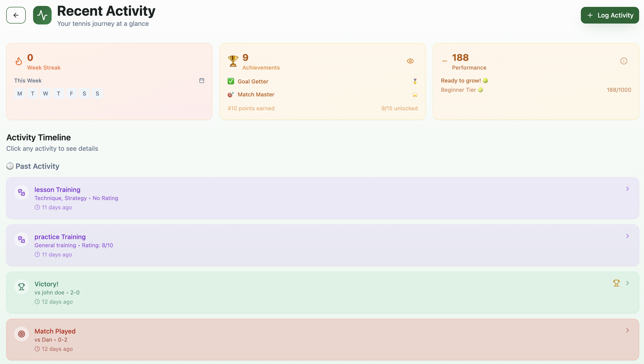Select the Activity Timeline heading
This screenshot has width=644, height=364.
[38, 137]
